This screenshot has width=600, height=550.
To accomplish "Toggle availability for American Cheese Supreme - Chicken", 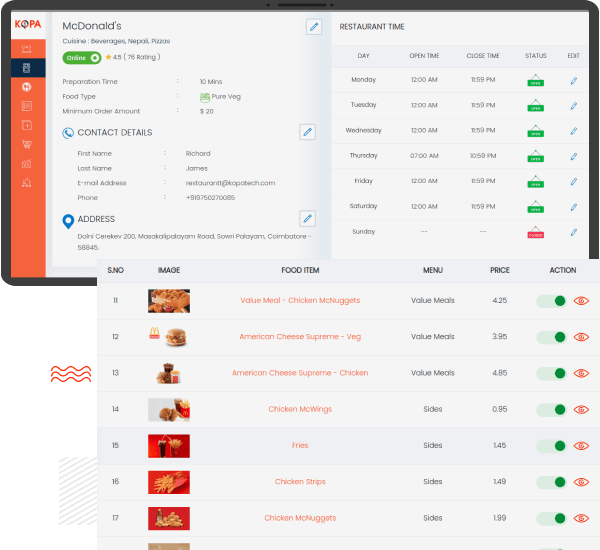I will (551, 373).
